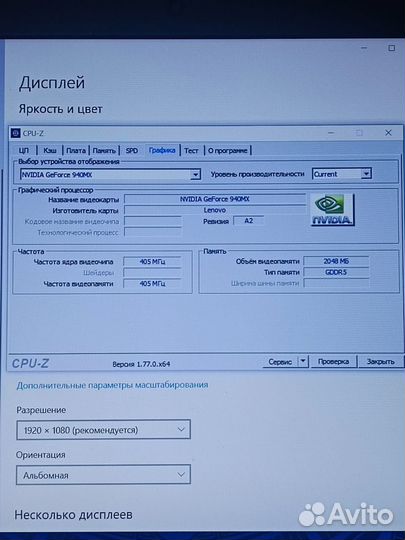Click the Частота видеопамяти 405 МГц value

tap(152, 284)
